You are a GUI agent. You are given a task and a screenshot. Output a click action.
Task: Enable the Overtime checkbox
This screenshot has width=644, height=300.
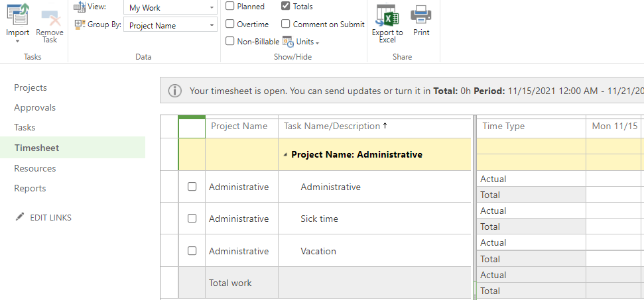pyautogui.click(x=230, y=24)
